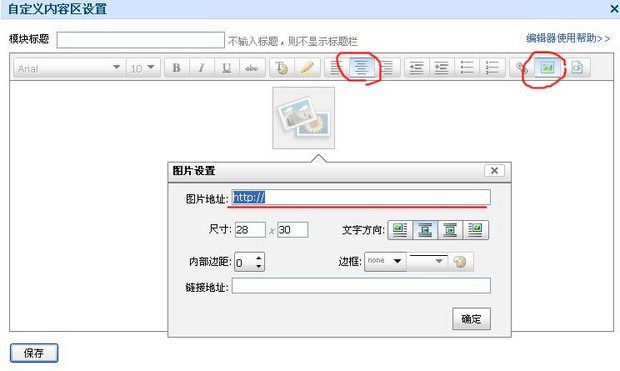This screenshot has height=371, width=620.
Task: Open border line width dropdown
Action: click(x=427, y=261)
